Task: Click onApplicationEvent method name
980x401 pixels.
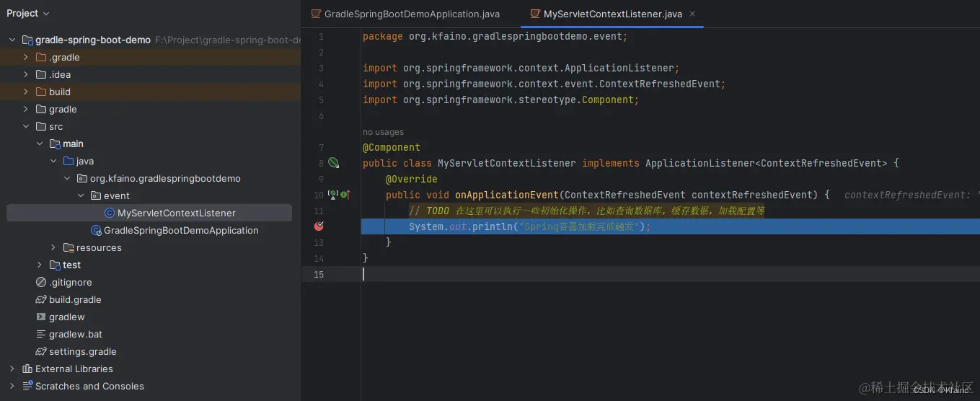Action: pos(507,195)
